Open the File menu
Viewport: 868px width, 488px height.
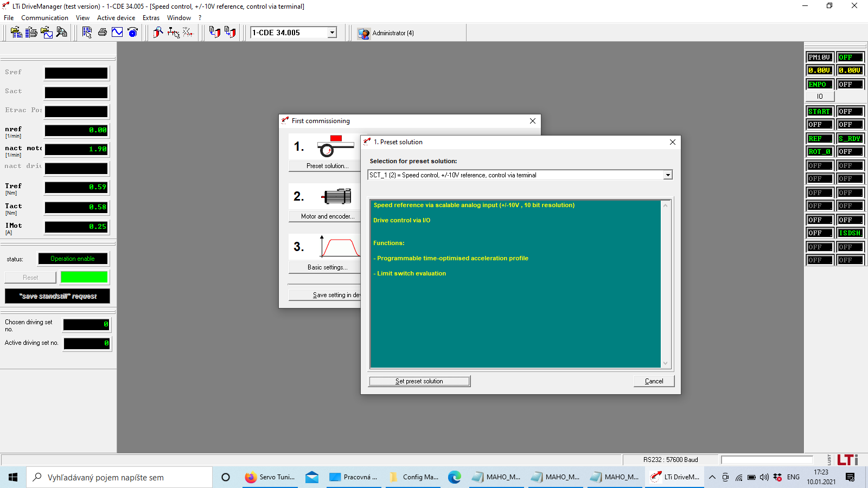pyautogui.click(x=9, y=18)
